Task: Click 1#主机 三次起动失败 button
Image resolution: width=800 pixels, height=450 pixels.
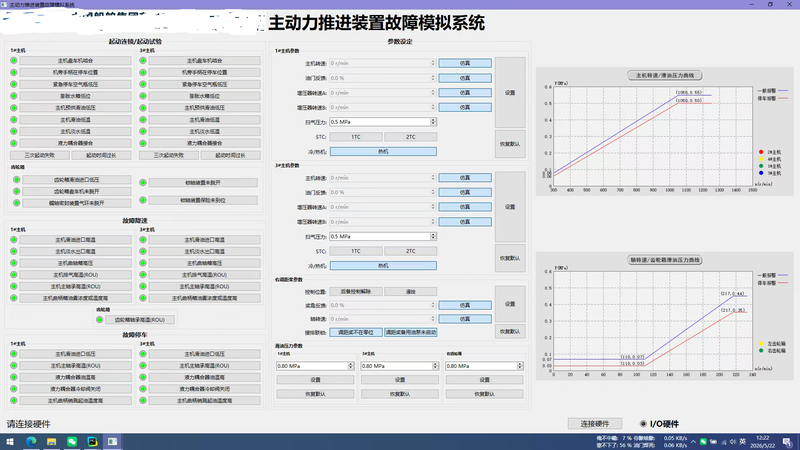Action: click(x=39, y=155)
